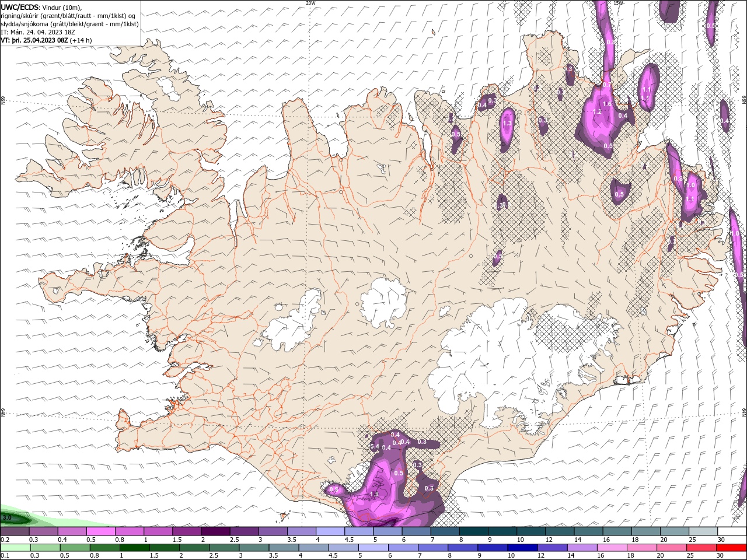The width and height of the screenshot is (747, 560).
Task: Click the '0.1' label under lower legend
Action: 5,556
